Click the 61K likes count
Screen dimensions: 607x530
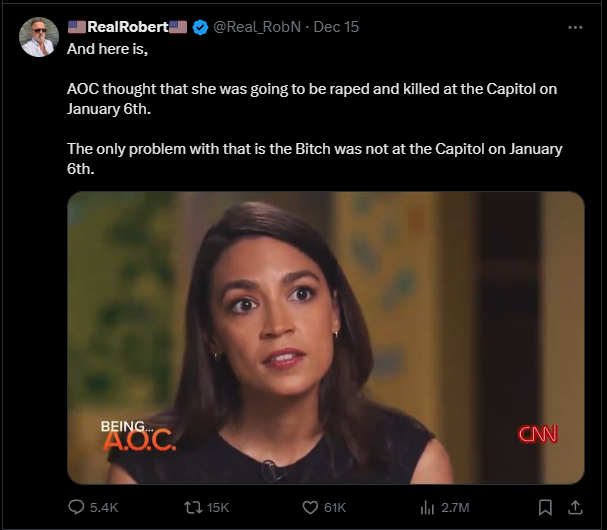[x=335, y=508]
